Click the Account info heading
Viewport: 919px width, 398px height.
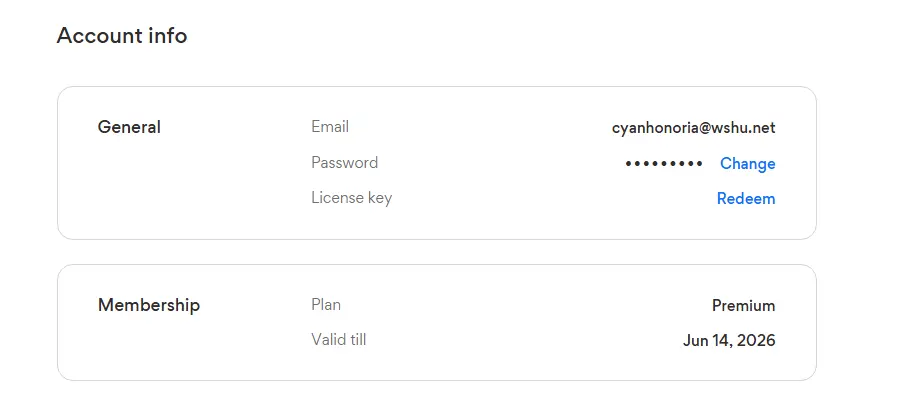pyautogui.click(x=122, y=36)
